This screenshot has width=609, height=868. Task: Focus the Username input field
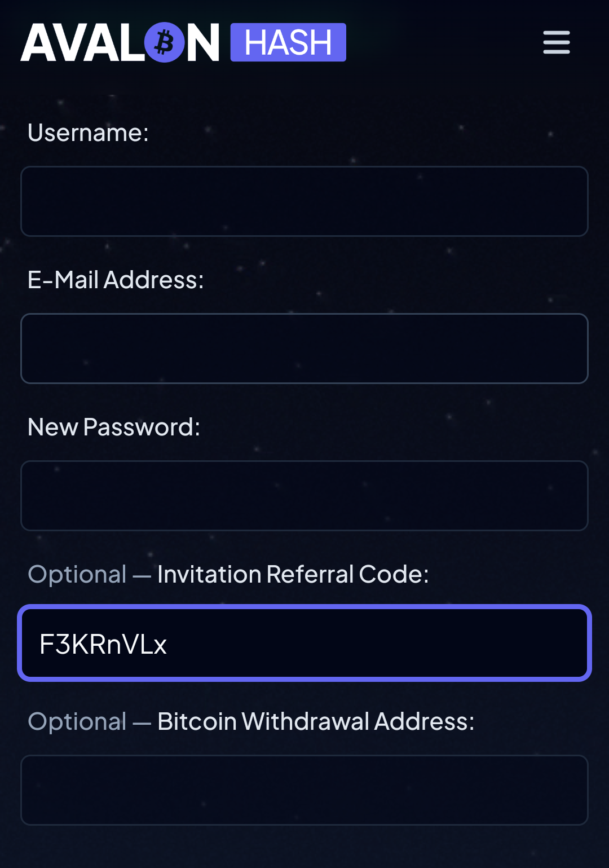click(x=304, y=201)
